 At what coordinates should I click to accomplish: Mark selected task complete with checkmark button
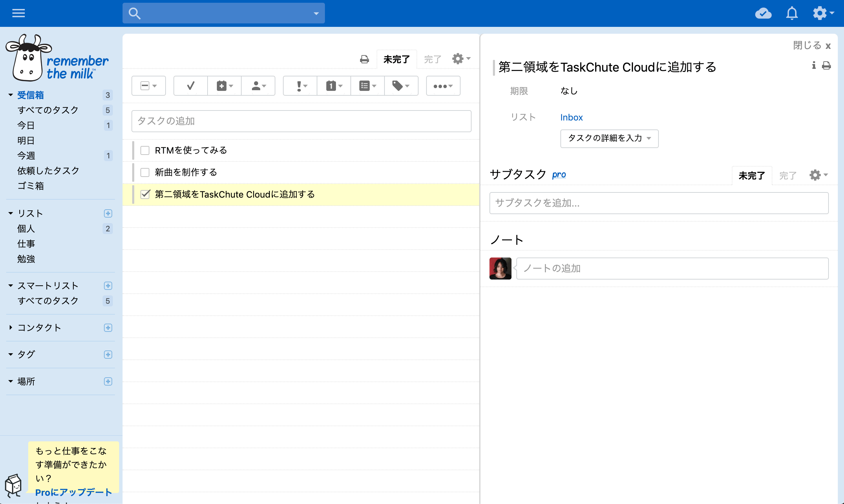click(x=191, y=86)
